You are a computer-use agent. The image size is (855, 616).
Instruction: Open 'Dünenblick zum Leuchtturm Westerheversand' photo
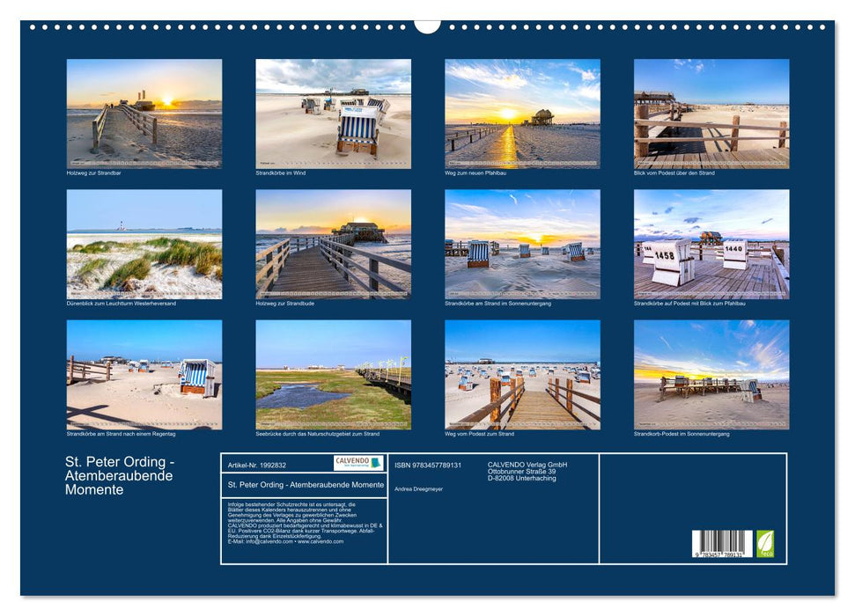pyautogui.click(x=143, y=245)
